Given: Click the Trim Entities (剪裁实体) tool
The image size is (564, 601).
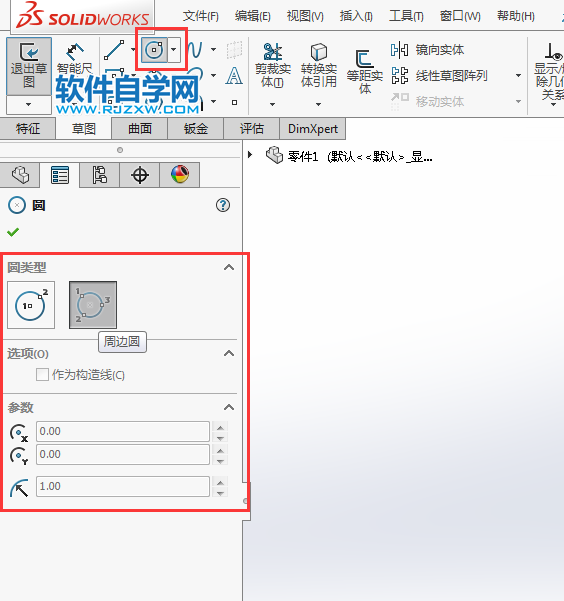Looking at the screenshot, I should coord(273,65).
